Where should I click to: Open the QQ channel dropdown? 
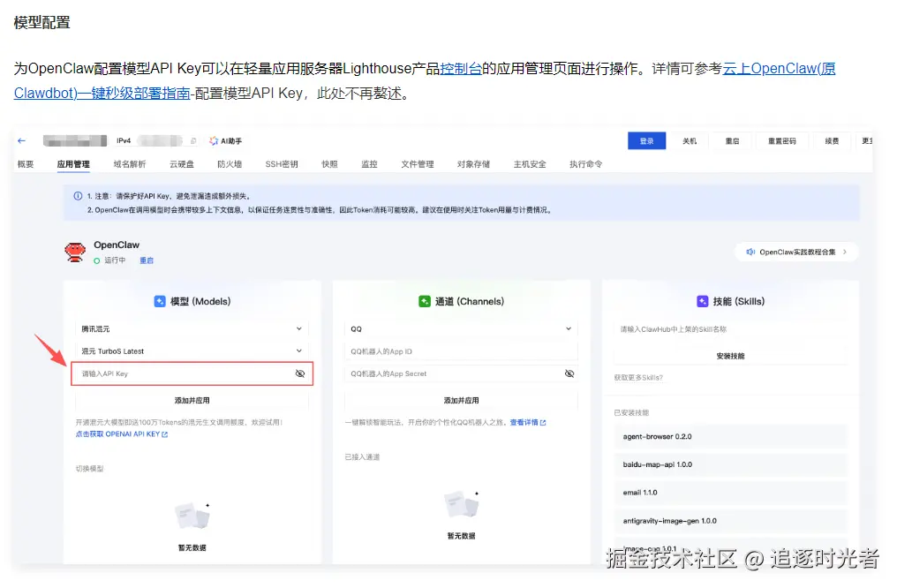(461, 329)
